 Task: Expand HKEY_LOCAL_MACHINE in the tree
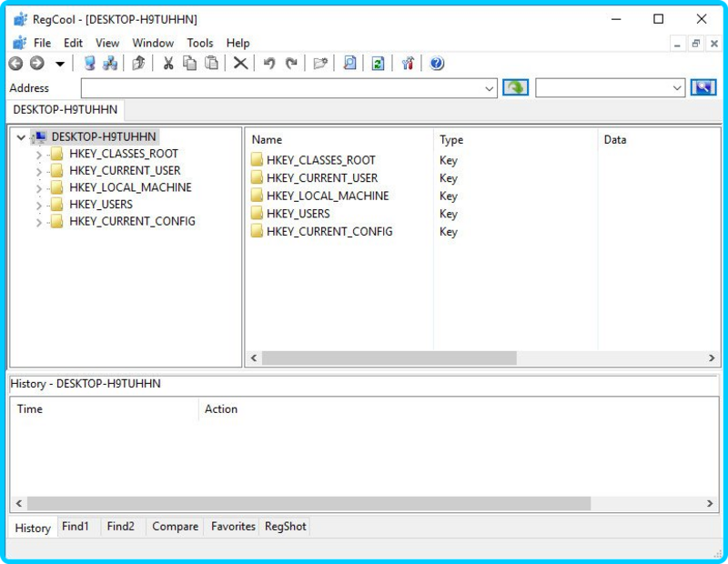(39, 188)
